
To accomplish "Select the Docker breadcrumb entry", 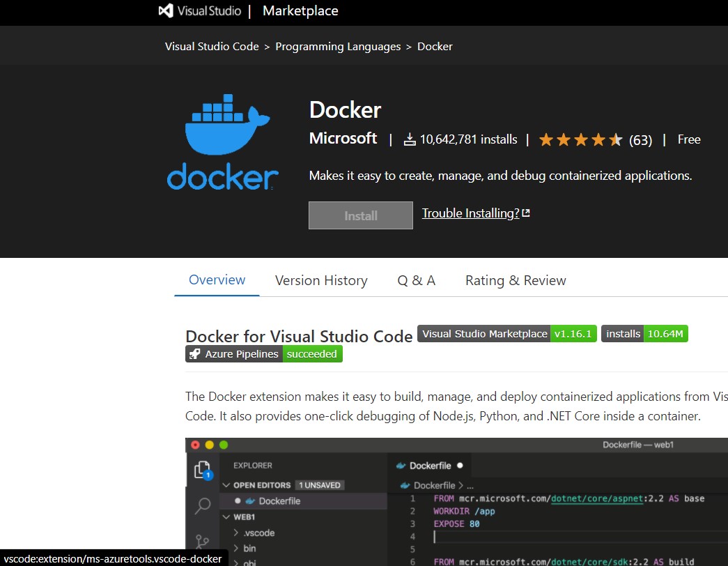I will coord(435,47).
